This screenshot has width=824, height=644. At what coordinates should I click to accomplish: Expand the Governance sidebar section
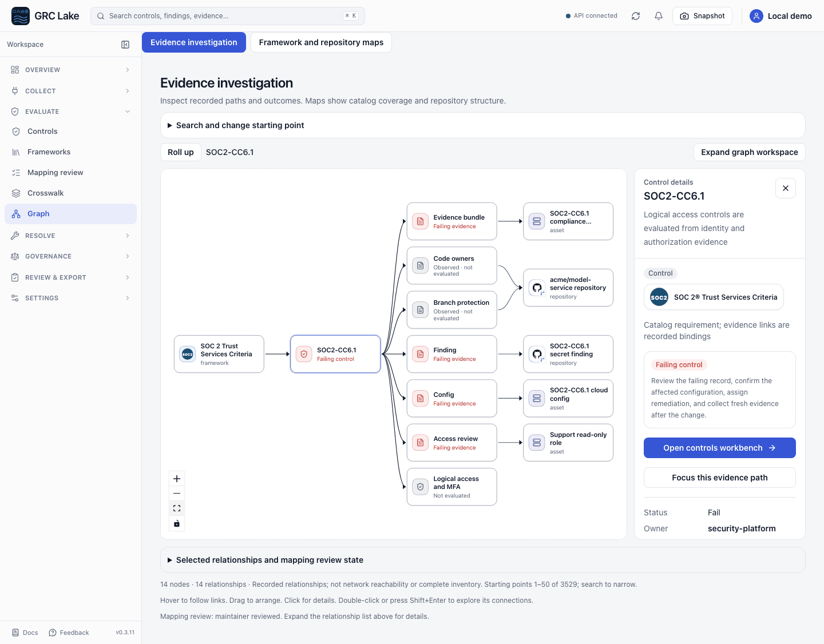point(70,256)
